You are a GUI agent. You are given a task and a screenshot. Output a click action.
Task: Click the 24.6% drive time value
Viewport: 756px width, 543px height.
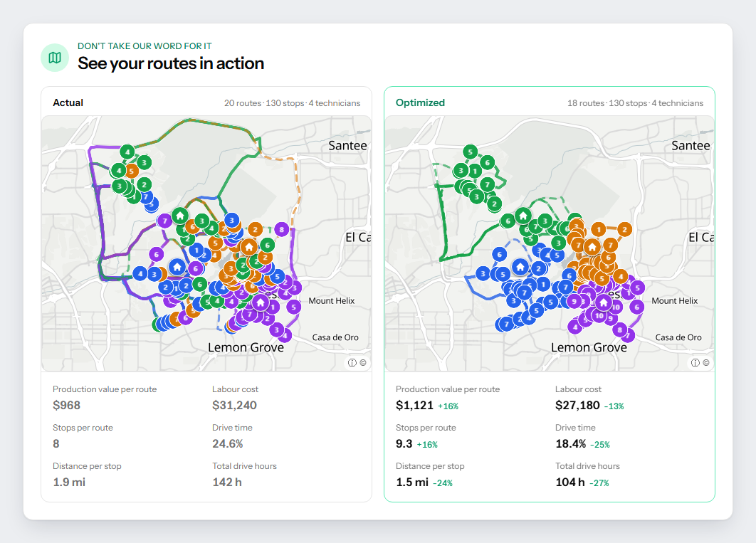tap(228, 444)
